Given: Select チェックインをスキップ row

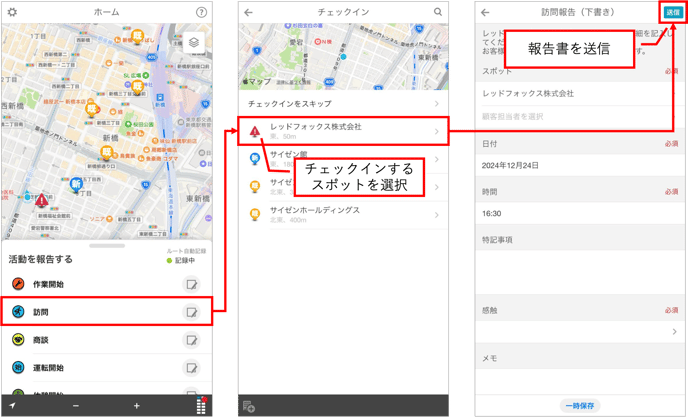Looking at the screenshot, I should [x=344, y=104].
